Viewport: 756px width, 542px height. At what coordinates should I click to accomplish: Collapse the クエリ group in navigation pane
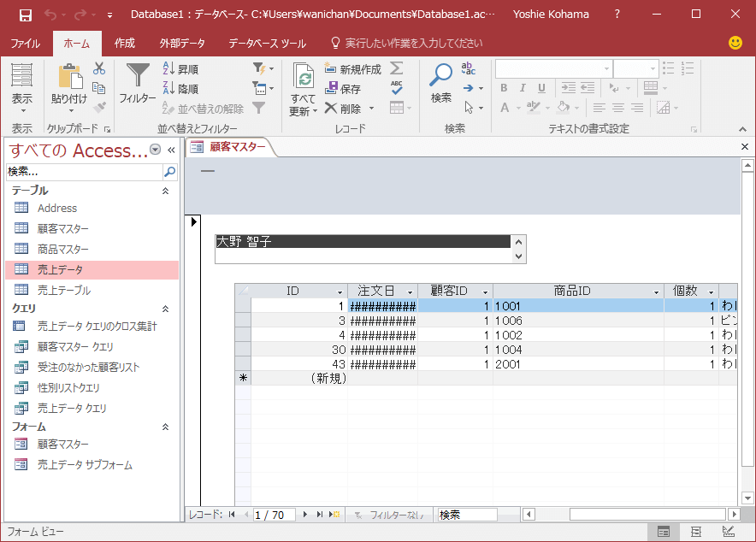[165, 309]
